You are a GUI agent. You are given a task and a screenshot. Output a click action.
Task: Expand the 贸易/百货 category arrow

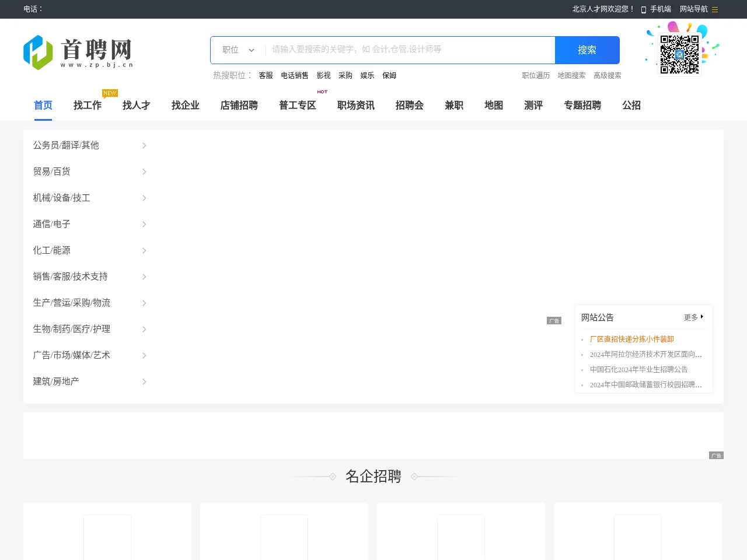144,171
